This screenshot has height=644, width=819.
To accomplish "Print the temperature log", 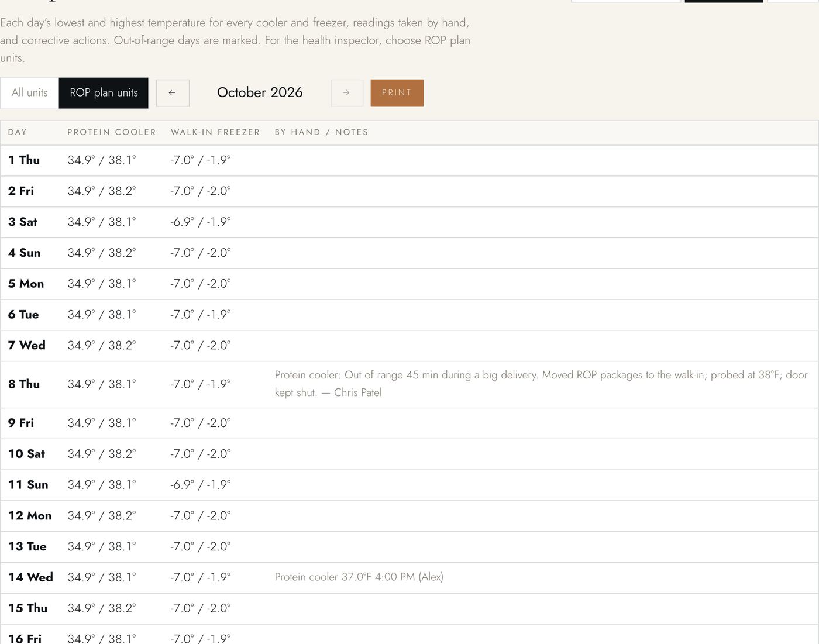I will pos(397,93).
